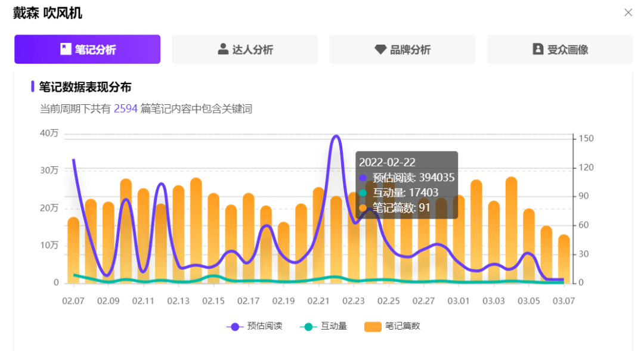This screenshot has width=644, height=351.
Task: Click the 02.17 date axis label
Action: point(248,301)
